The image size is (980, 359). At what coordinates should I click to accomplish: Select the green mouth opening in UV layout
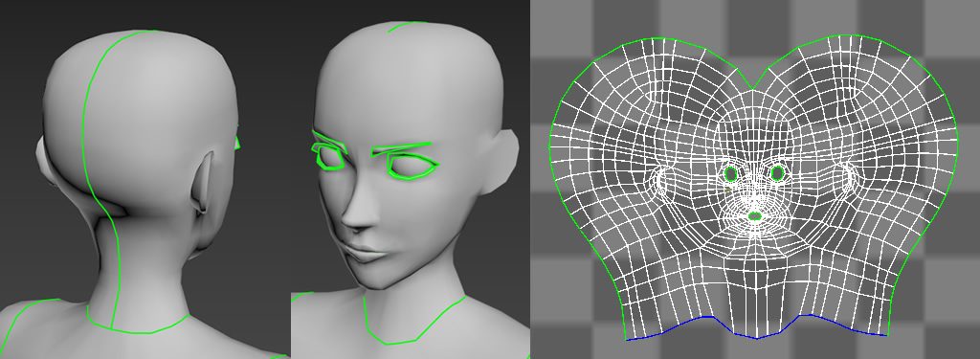755,216
